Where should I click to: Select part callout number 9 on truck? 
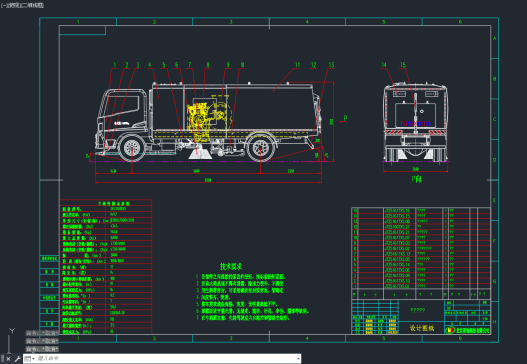point(228,65)
